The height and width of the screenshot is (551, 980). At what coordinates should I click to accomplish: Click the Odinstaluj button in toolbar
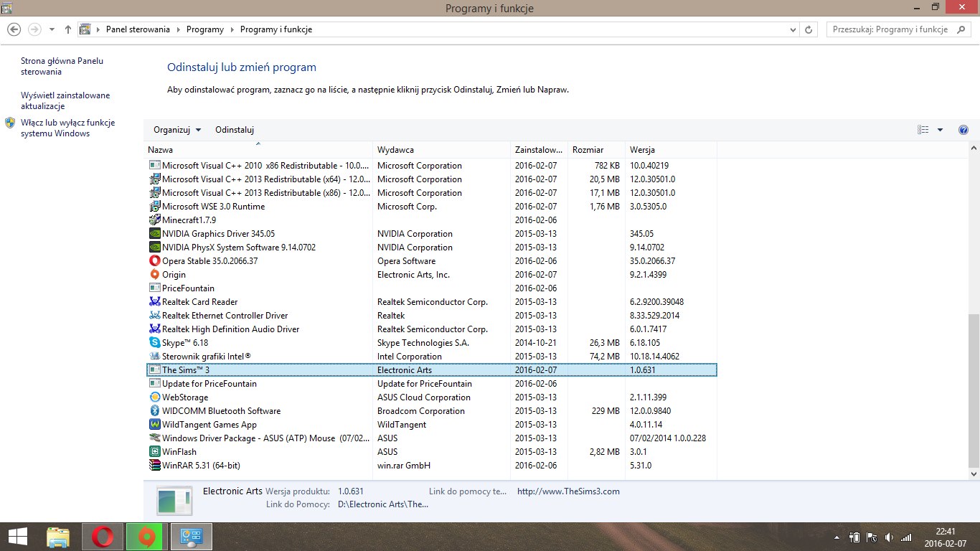pos(235,130)
